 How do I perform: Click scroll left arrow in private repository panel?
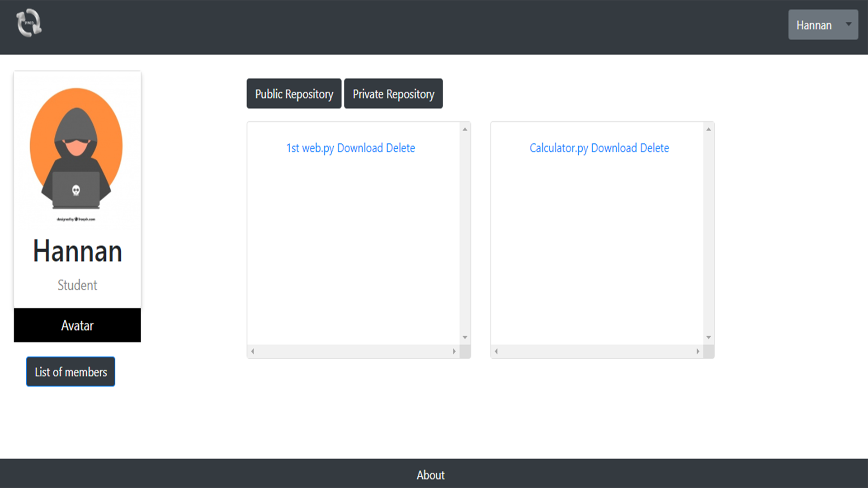point(496,351)
